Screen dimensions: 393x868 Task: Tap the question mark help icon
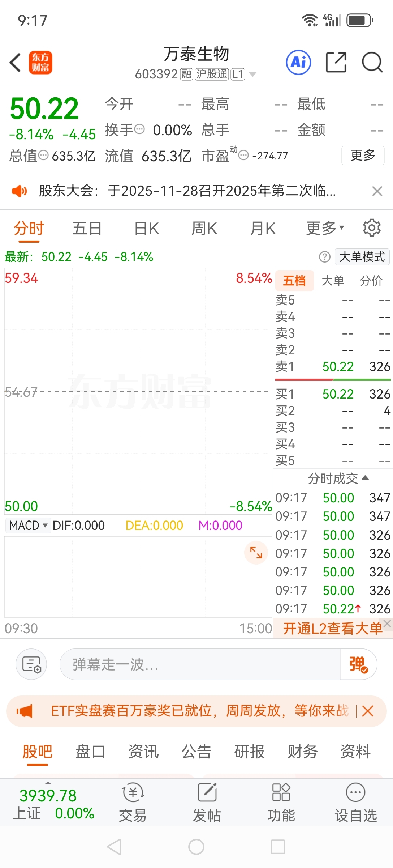coord(325,257)
